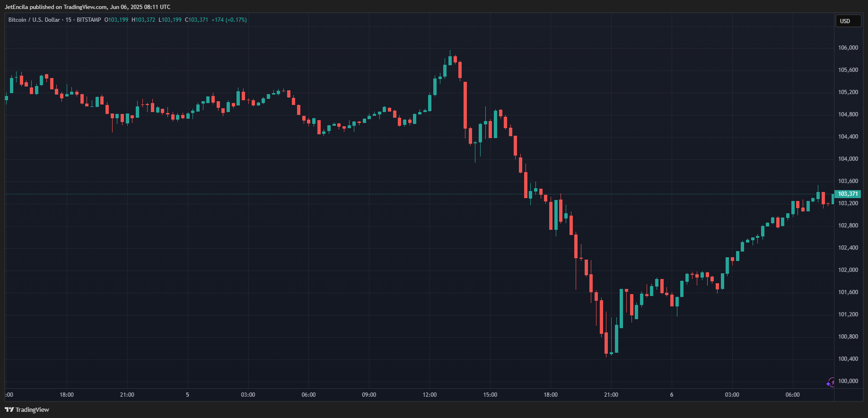Screen dimensions: 868x418
Task: Click the 102,000 price scale label
Action: tap(848, 270)
